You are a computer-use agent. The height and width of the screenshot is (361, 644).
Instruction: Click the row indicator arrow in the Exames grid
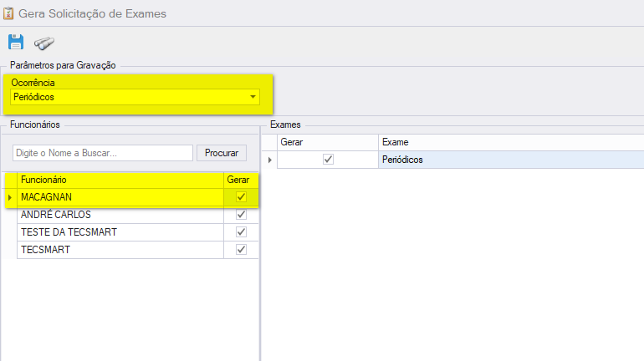[270, 160]
